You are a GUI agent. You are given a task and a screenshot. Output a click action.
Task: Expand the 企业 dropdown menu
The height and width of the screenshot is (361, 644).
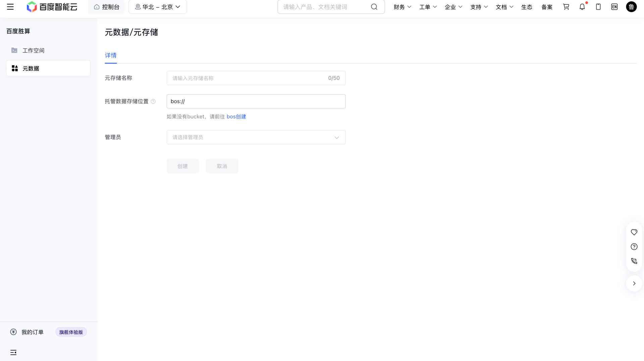[x=453, y=7]
